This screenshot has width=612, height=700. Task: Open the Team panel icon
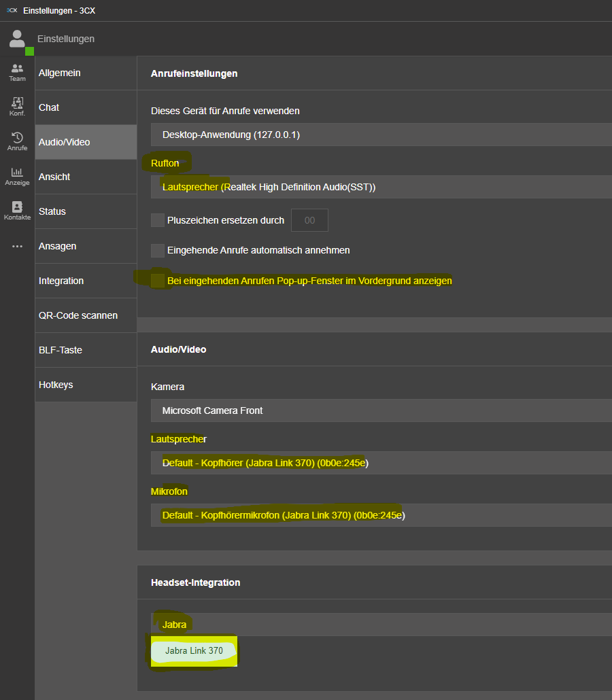(x=17, y=72)
